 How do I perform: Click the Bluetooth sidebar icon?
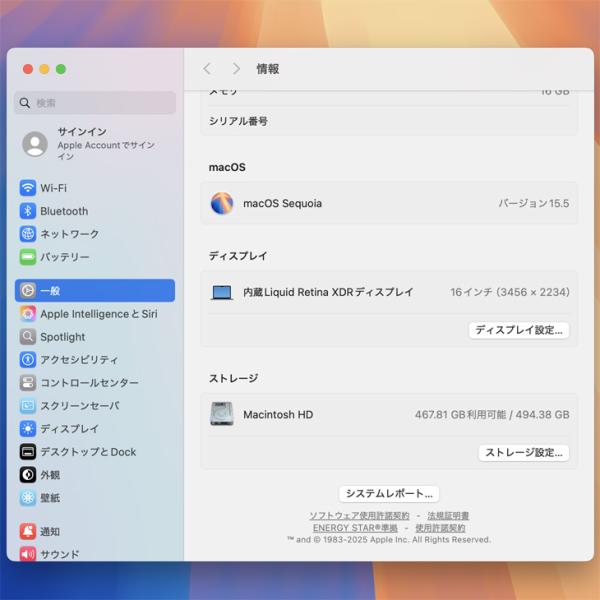[28, 211]
